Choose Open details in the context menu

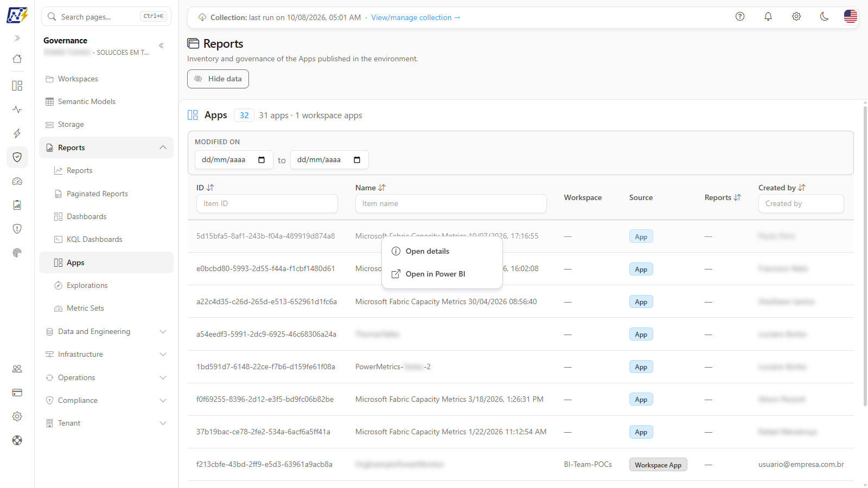(442, 251)
